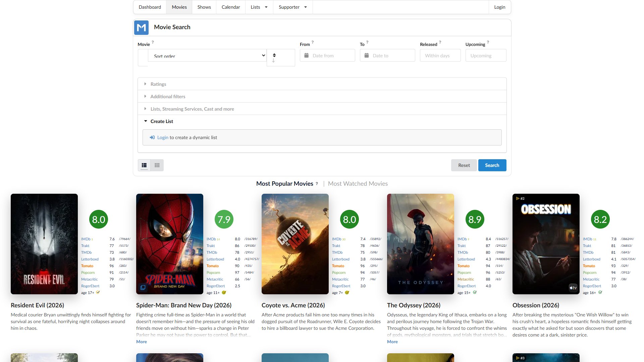Open the Coyote vs. Acme poster thumbnail
The width and height of the screenshot is (644, 362).
pyautogui.click(x=295, y=244)
